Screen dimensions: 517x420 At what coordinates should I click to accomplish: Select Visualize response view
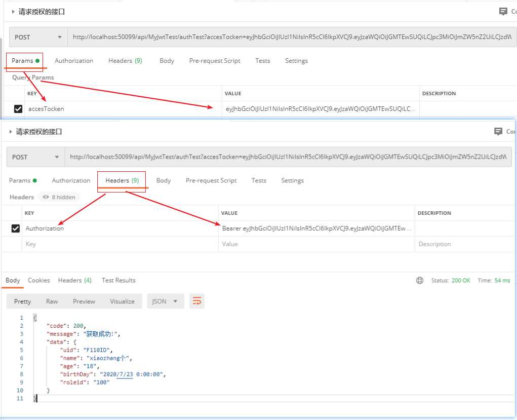click(123, 301)
